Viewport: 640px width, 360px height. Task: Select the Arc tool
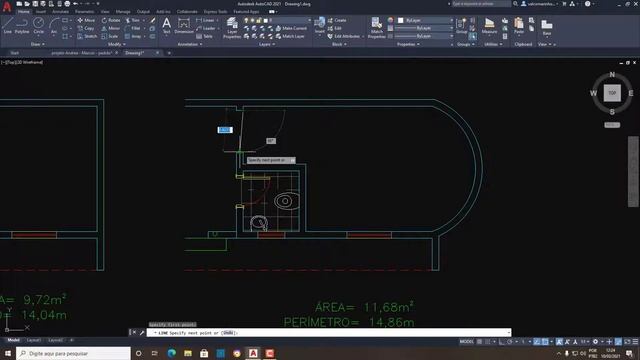[x=54, y=26]
